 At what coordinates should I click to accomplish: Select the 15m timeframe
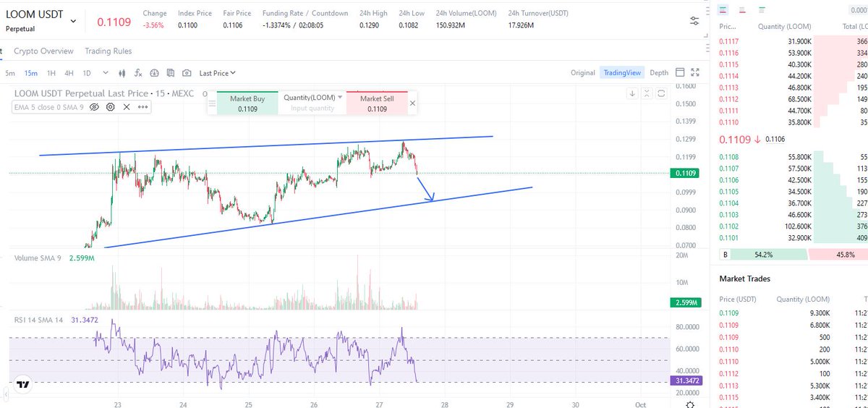[x=31, y=73]
